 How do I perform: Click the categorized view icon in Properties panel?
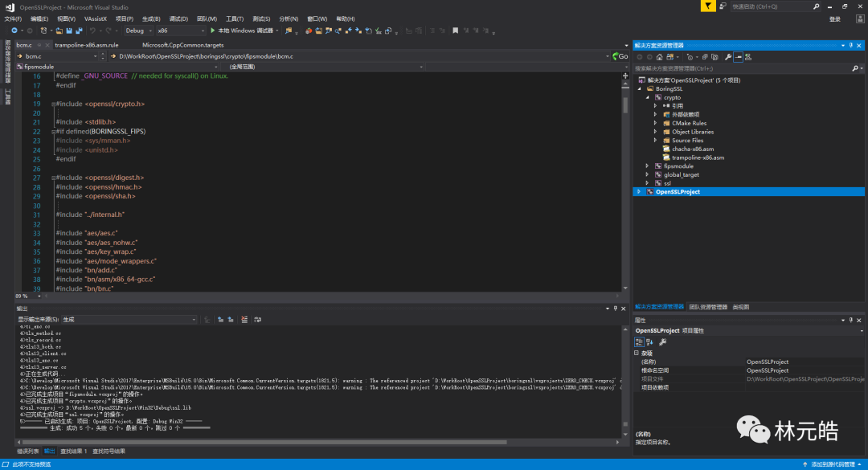[640, 341]
